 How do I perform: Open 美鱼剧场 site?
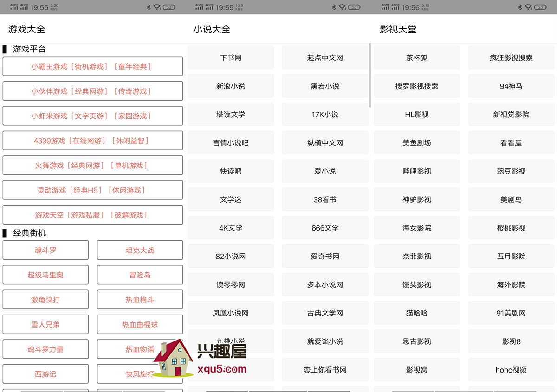(417, 143)
